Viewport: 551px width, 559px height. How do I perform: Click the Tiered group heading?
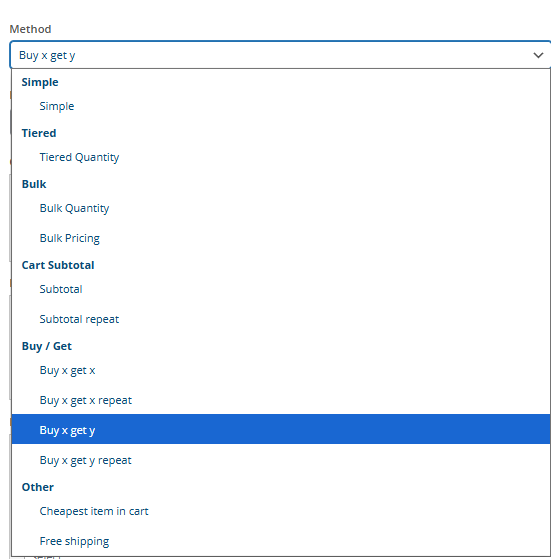(39, 133)
